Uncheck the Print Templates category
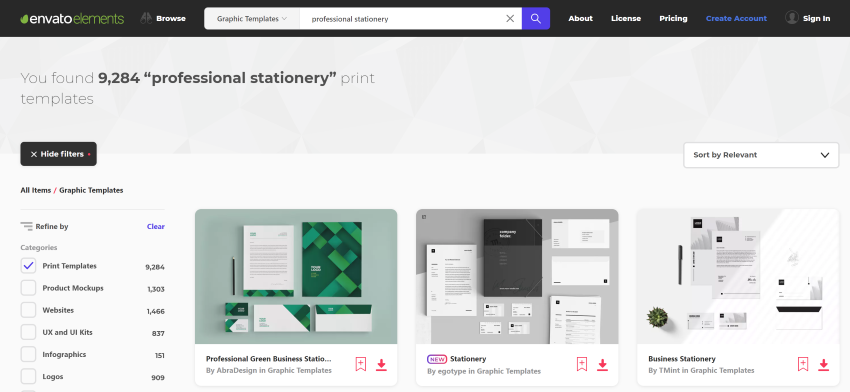This screenshot has width=850, height=392. click(x=28, y=266)
